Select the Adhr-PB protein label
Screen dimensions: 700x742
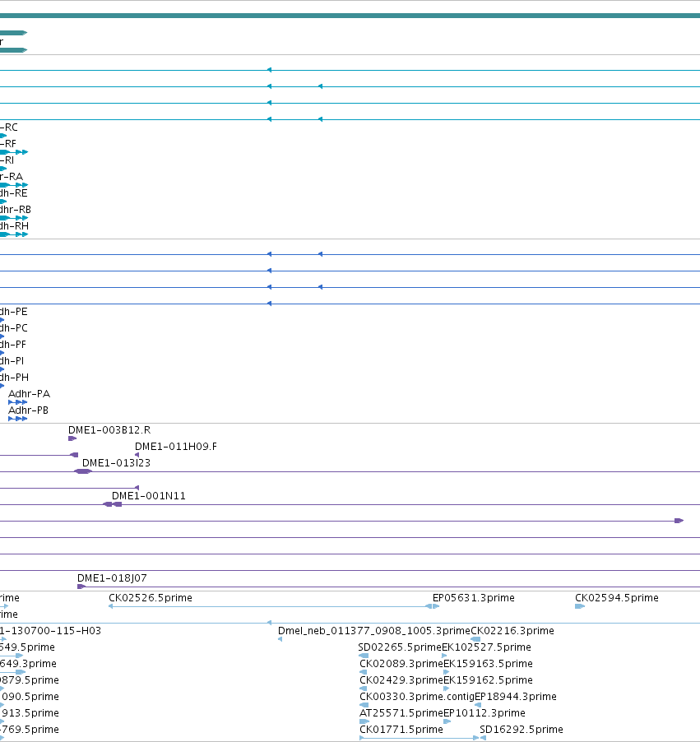click(x=28, y=410)
